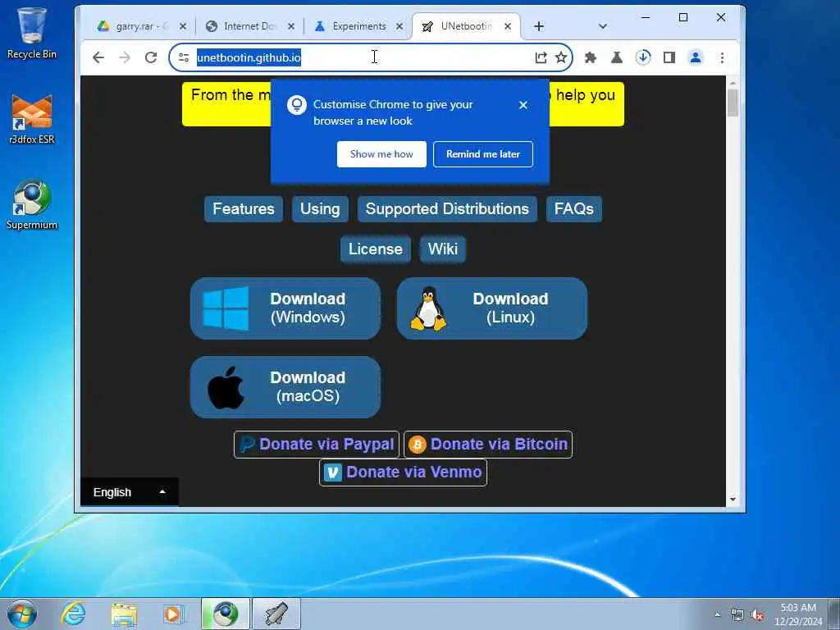Open Windows Media Player on taskbar
The width and height of the screenshot is (840, 630).
coord(173,614)
